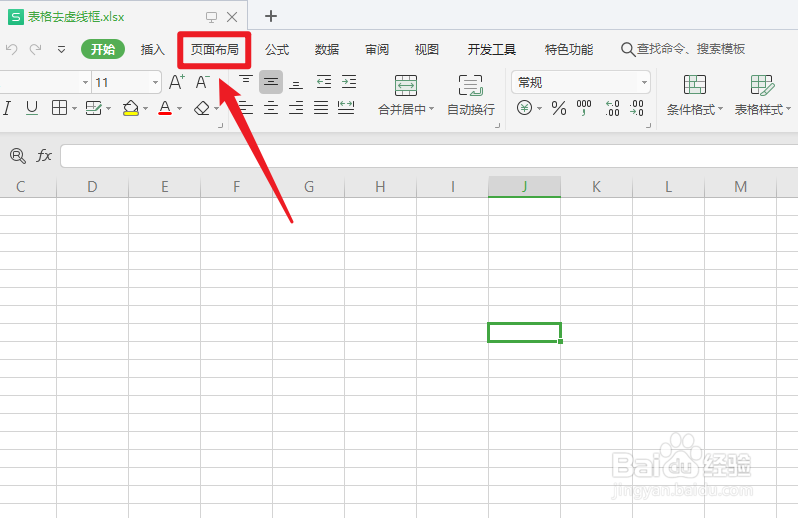Click the Undo arrow icon
The image size is (798, 518).
tap(11, 49)
